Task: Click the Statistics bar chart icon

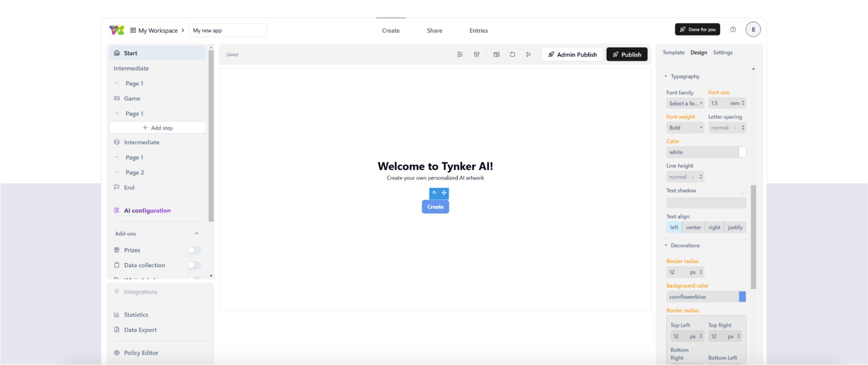Action: pyautogui.click(x=117, y=315)
